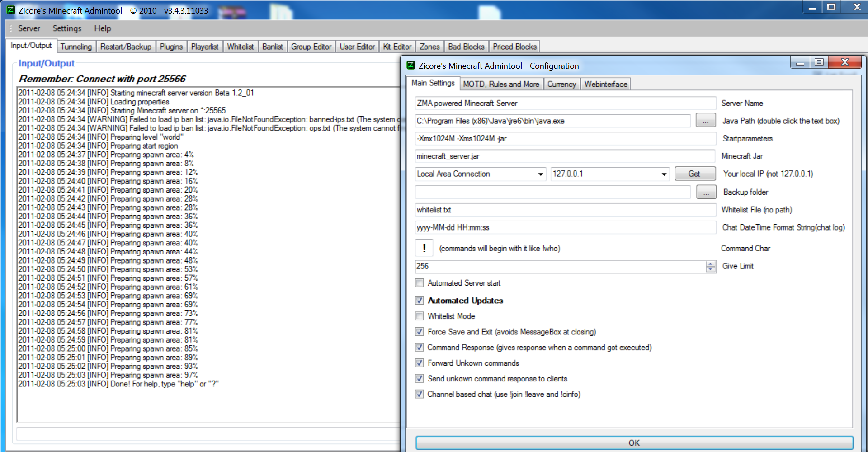Open the Settings menu
The width and height of the screenshot is (868, 452).
tap(67, 28)
